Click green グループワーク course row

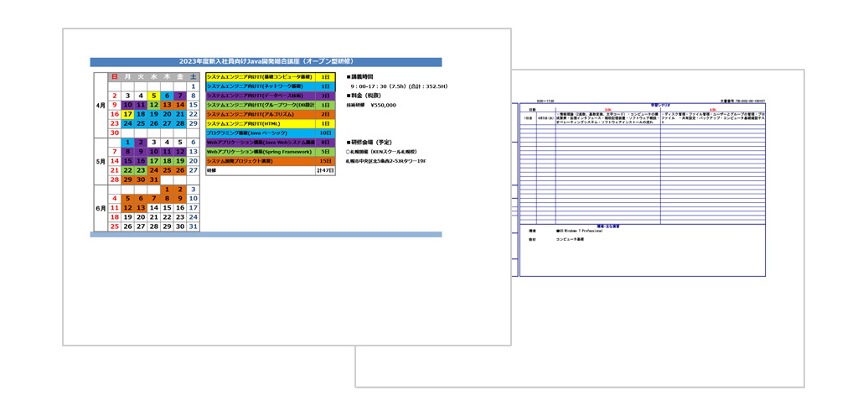(270, 105)
